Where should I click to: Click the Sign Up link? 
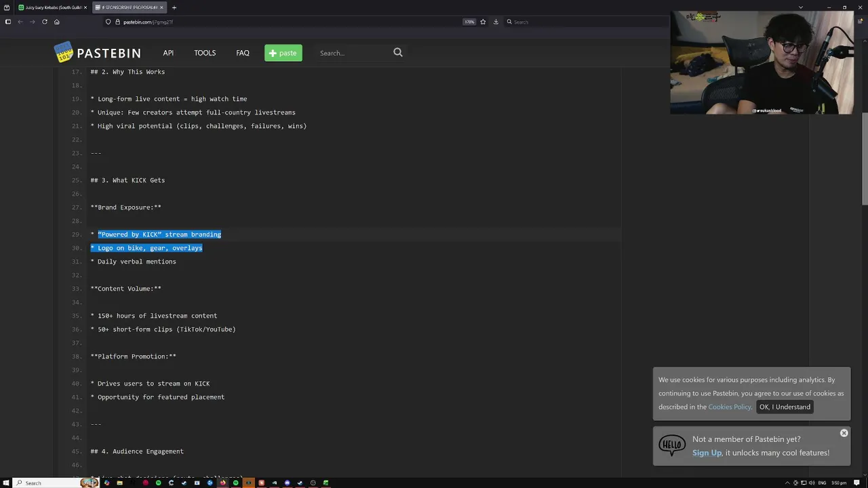tap(707, 453)
